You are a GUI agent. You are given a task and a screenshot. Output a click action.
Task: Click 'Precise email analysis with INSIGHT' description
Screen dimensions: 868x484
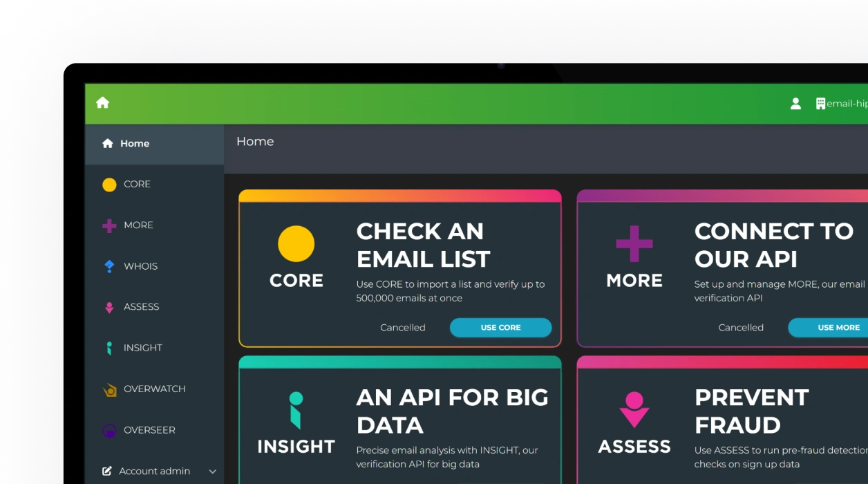click(447, 457)
